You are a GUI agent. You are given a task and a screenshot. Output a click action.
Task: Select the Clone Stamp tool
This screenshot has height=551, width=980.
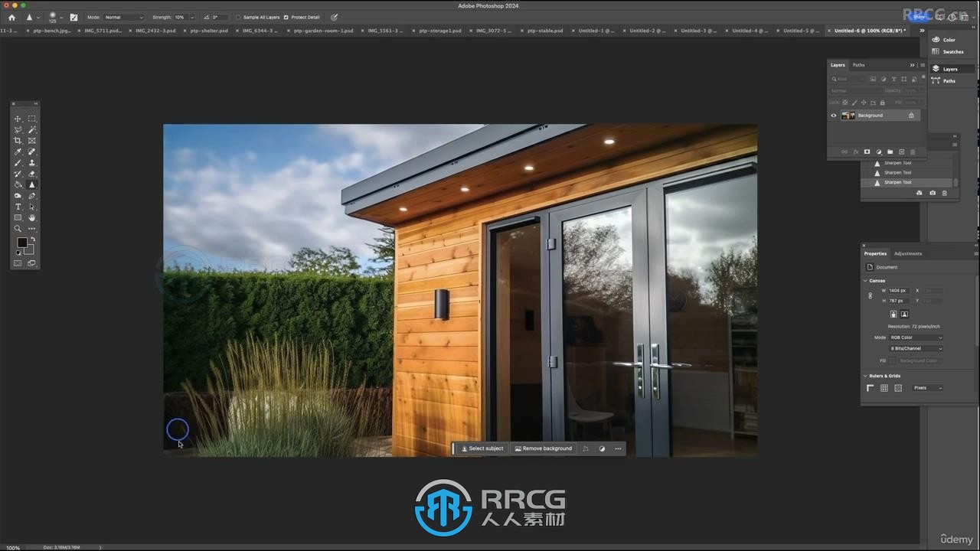(31, 163)
